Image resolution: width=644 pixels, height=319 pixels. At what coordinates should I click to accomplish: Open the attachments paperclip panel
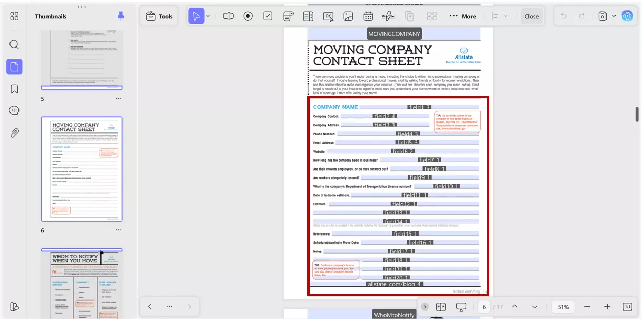point(14,133)
